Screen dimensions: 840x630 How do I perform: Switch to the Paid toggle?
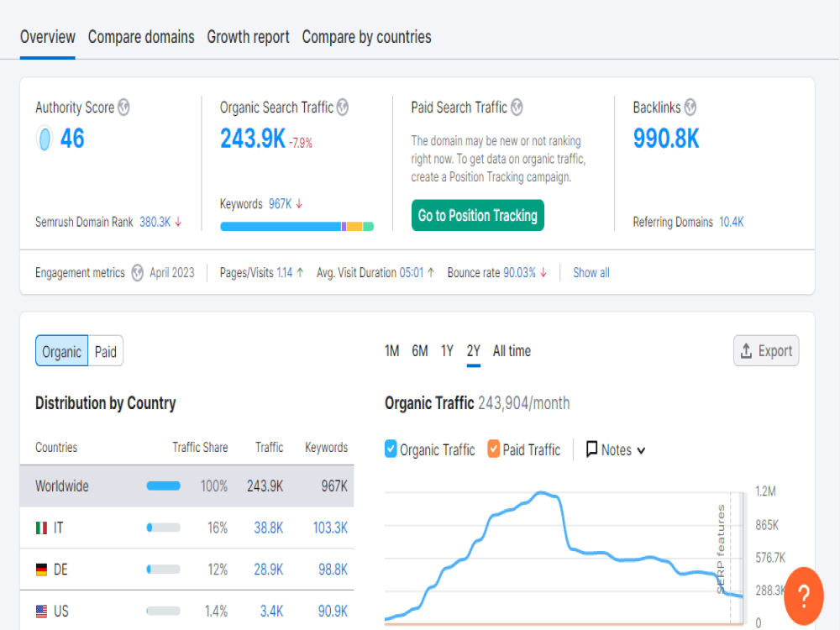(x=106, y=351)
